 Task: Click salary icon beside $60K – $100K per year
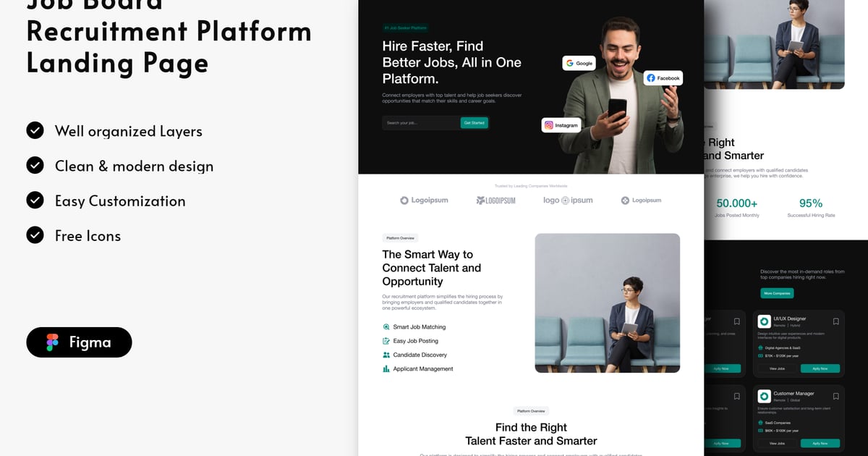760,431
